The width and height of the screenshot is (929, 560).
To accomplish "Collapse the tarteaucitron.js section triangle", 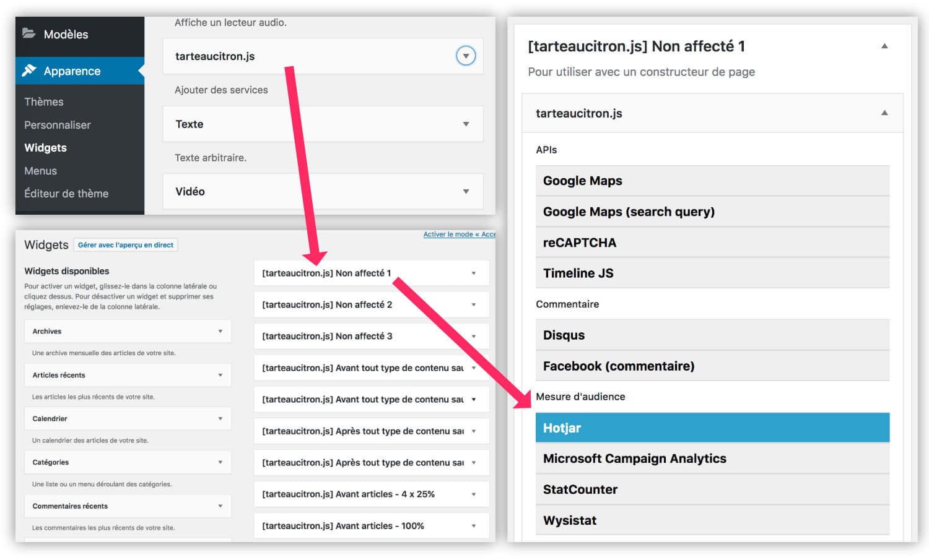I will pyautogui.click(x=884, y=113).
